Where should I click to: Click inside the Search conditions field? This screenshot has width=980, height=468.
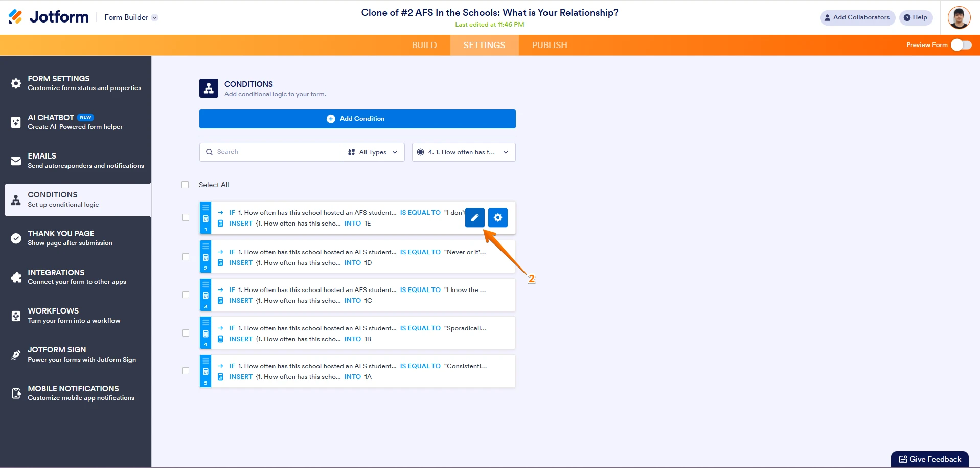pyautogui.click(x=271, y=152)
